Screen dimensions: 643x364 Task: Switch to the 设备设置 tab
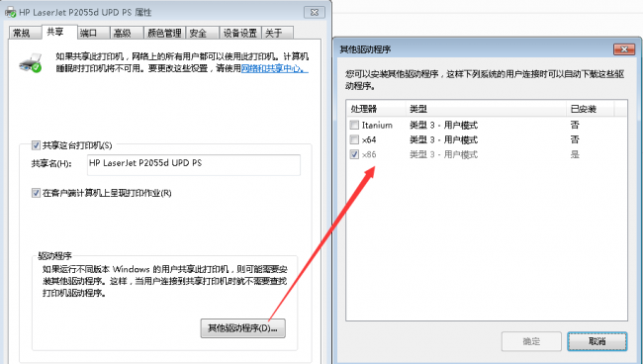coord(240,33)
